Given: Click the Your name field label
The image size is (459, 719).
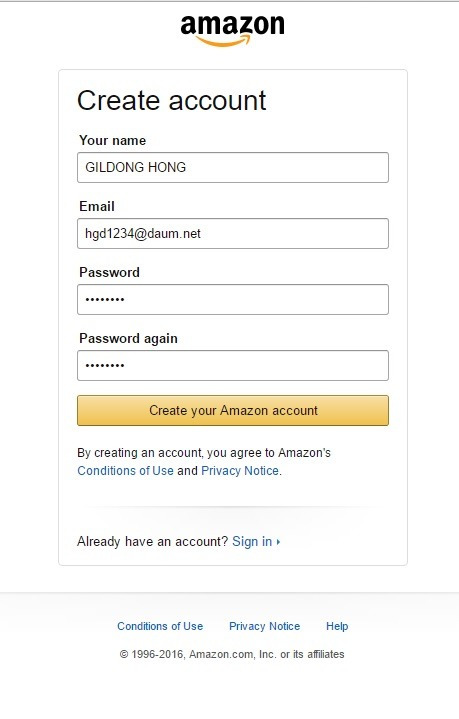Looking at the screenshot, I should 112,140.
